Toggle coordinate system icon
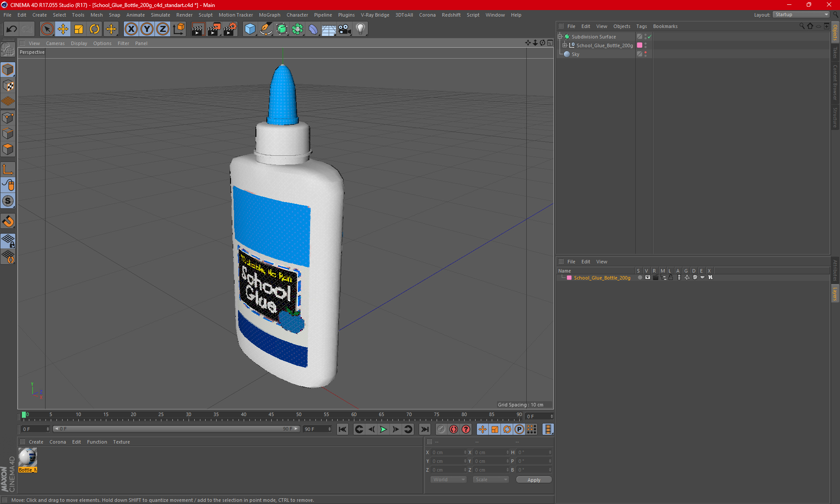Screen dimensions: 840x504 pyautogui.click(x=178, y=29)
